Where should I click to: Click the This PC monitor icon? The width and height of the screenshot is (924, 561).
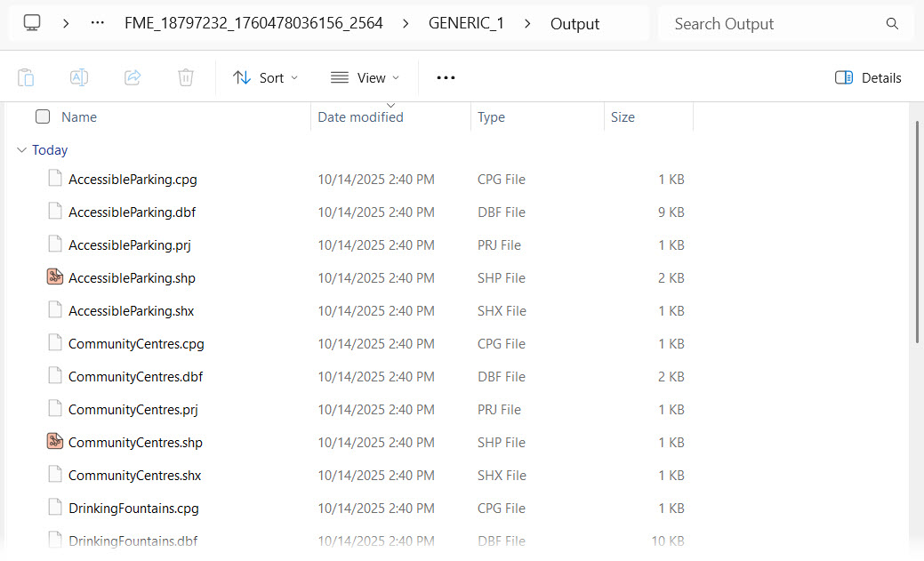[33, 23]
